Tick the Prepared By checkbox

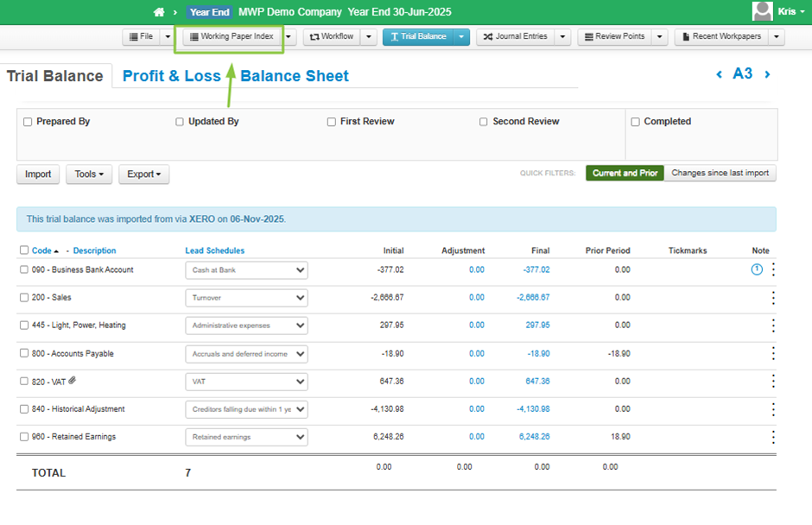28,122
